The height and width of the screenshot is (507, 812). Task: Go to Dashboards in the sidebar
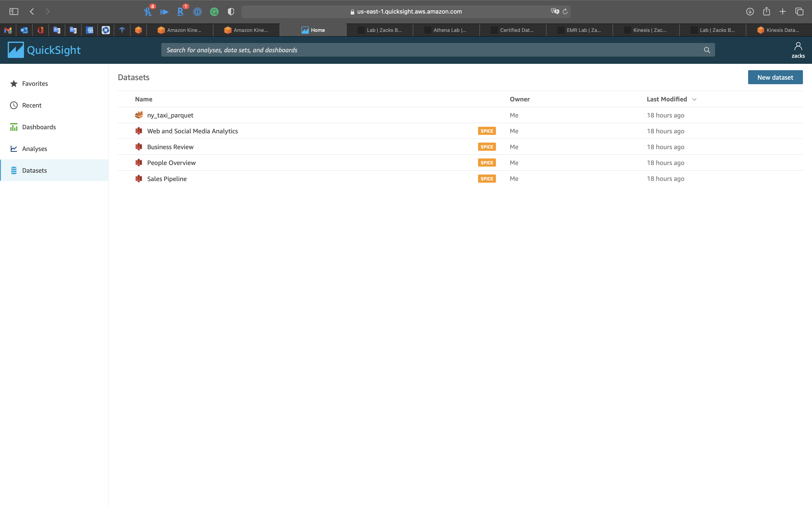[39, 127]
